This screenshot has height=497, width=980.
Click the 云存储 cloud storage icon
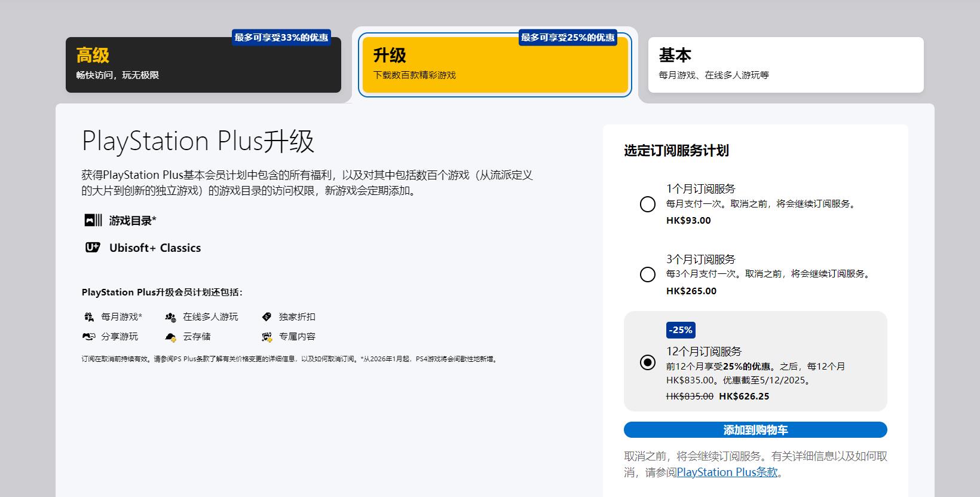tap(171, 337)
